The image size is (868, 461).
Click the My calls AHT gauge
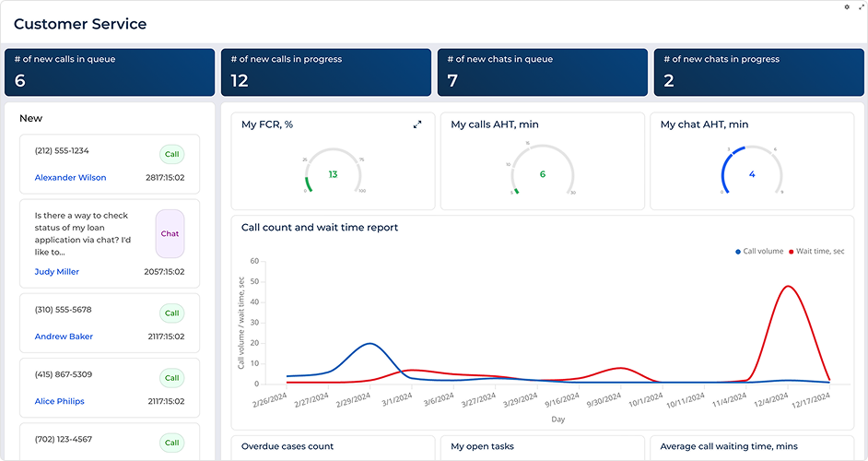pos(543,172)
